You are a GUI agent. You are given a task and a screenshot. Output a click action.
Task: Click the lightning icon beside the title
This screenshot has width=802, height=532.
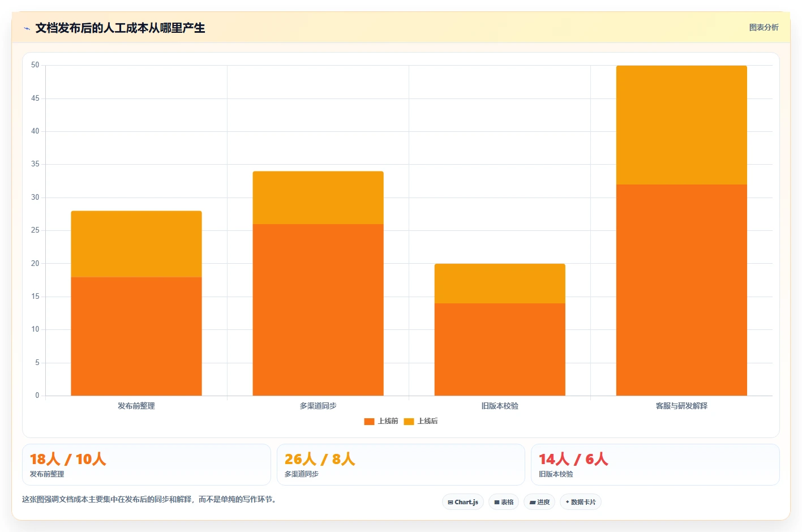27,28
